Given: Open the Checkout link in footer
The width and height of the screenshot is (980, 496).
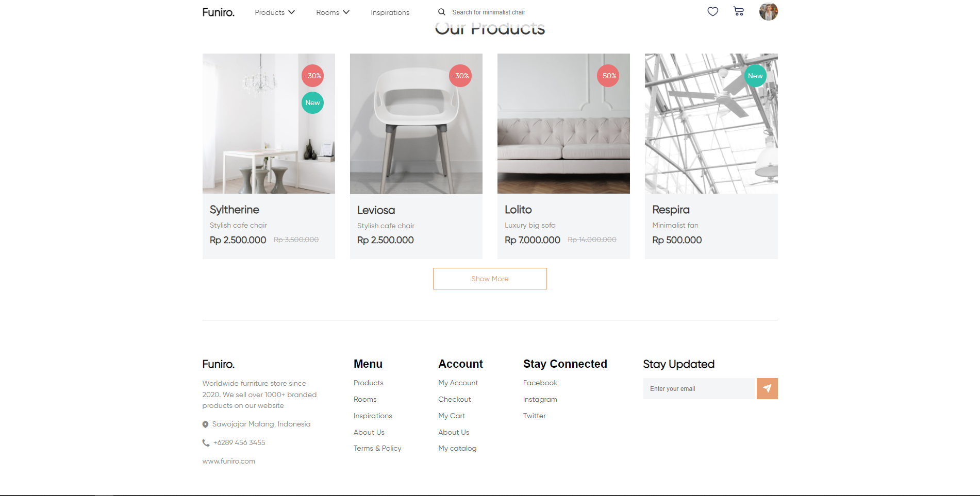Looking at the screenshot, I should coord(454,399).
